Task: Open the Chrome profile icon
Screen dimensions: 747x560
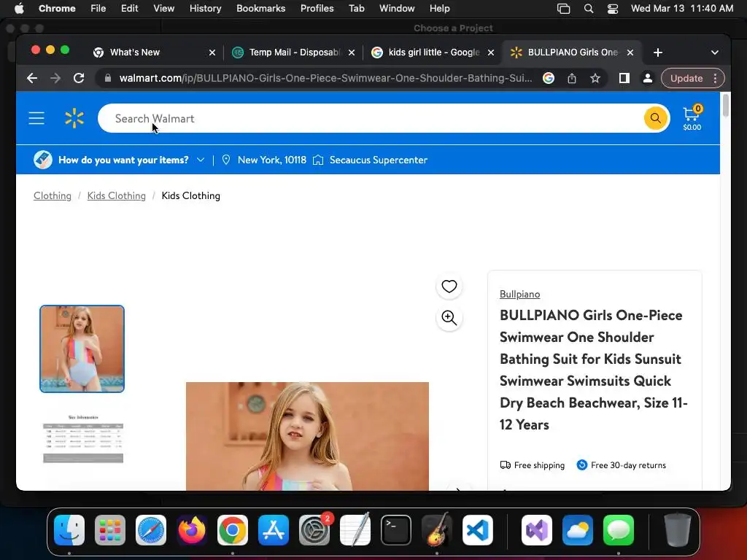Action: (x=648, y=78)
